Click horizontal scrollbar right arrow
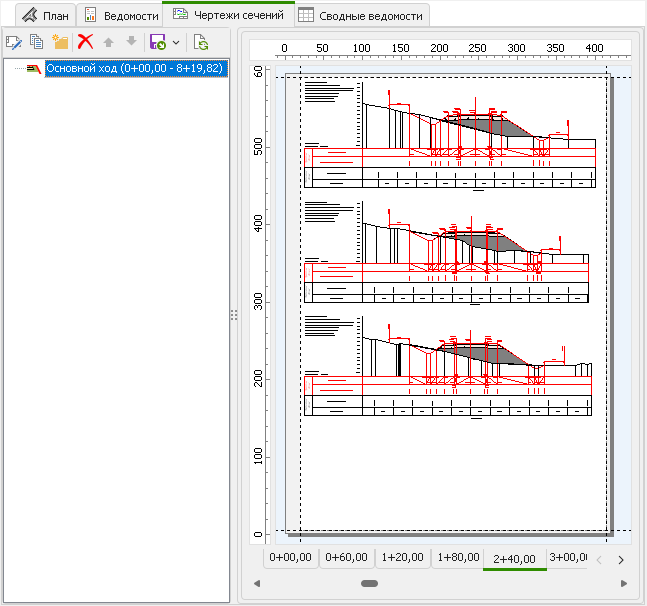Viewport: 647px width, 606px height. (623, 583)
